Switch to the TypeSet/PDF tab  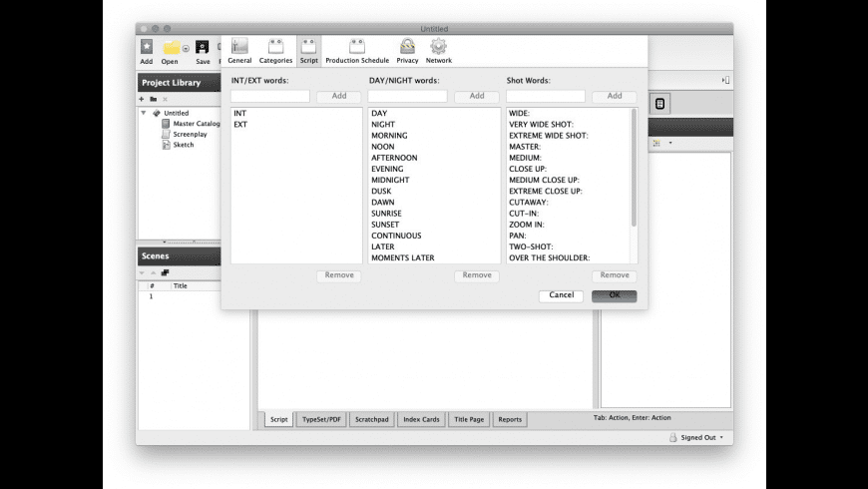tap(321, 420)
